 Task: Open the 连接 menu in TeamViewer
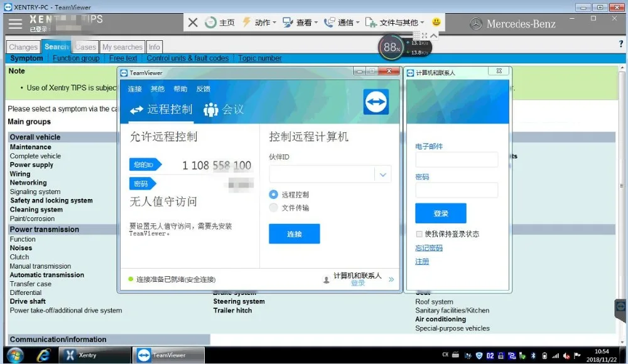[x=135, y=89]
